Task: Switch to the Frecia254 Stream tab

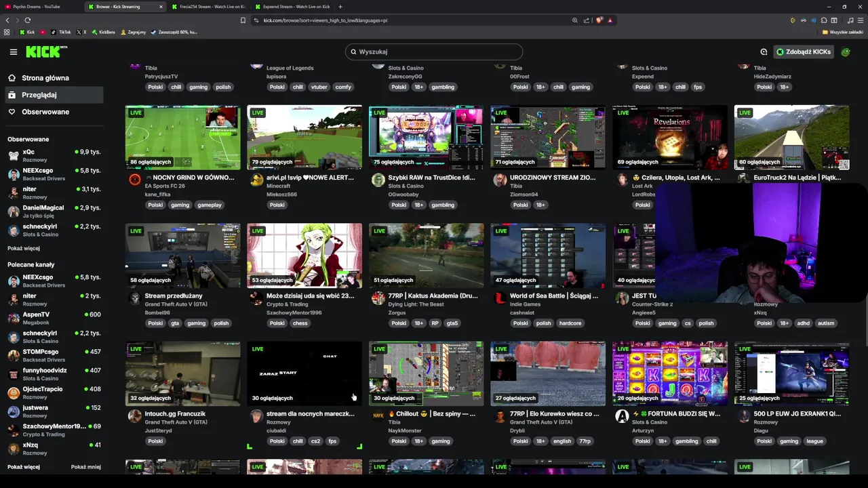Action: coord(208,7)
